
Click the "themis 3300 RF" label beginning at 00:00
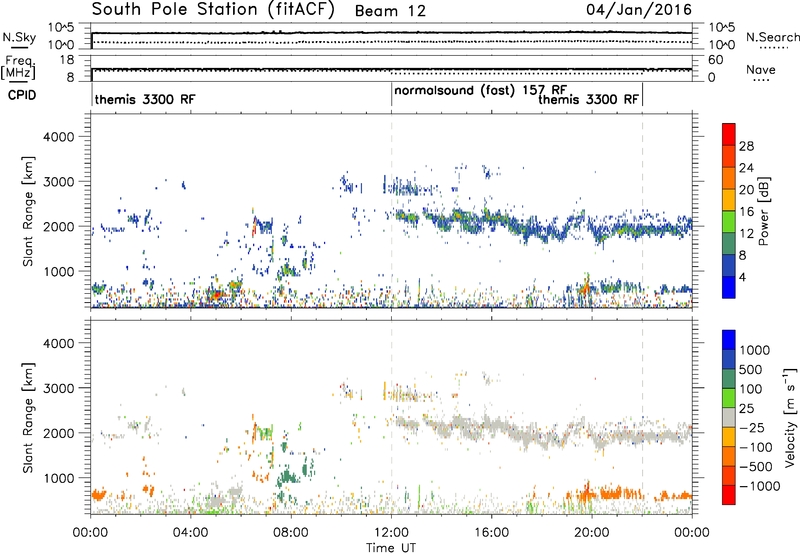pyautogui.click(x=145, y=99)
